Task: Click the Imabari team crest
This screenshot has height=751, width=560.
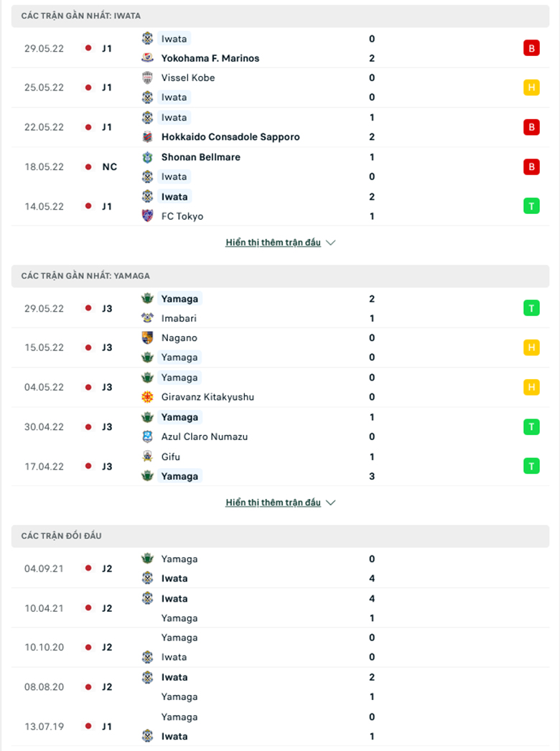Action: coord(148,318)
